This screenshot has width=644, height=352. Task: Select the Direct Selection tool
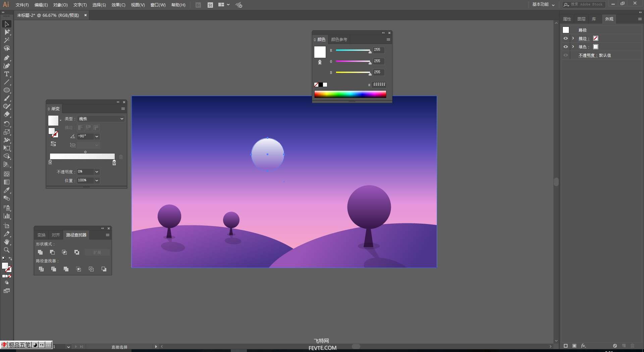click(7, 32)
